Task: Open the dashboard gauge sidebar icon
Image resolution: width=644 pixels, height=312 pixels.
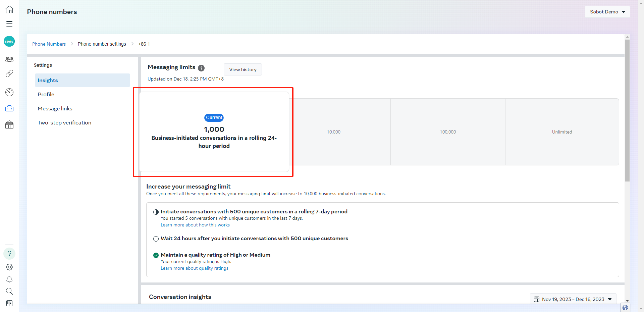Action: click(x=9, y=92)
